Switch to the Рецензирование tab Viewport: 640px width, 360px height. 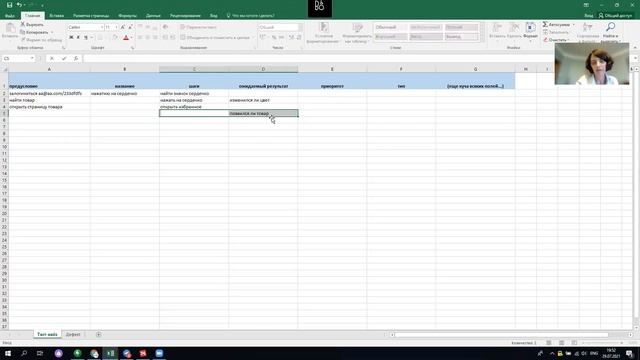(185, 16)
